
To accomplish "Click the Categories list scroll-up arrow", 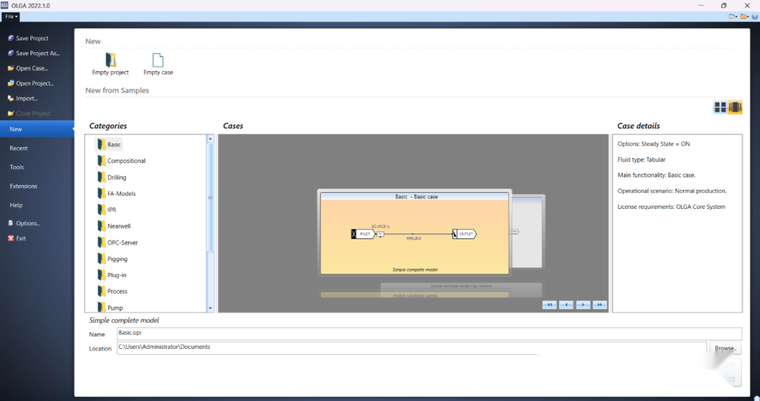I will pos(210,139).
